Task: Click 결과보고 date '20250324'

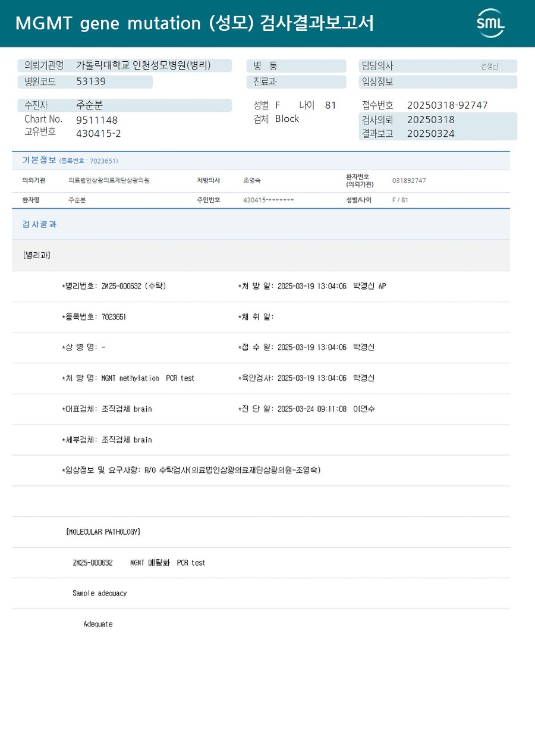Action: click(430, 134)
